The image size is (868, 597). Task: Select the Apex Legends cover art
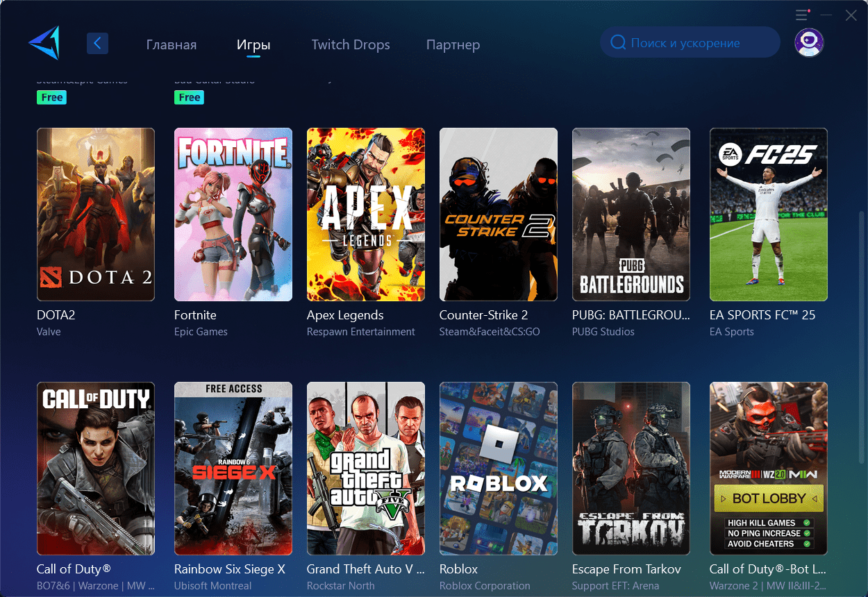click(x=366, y=215)
